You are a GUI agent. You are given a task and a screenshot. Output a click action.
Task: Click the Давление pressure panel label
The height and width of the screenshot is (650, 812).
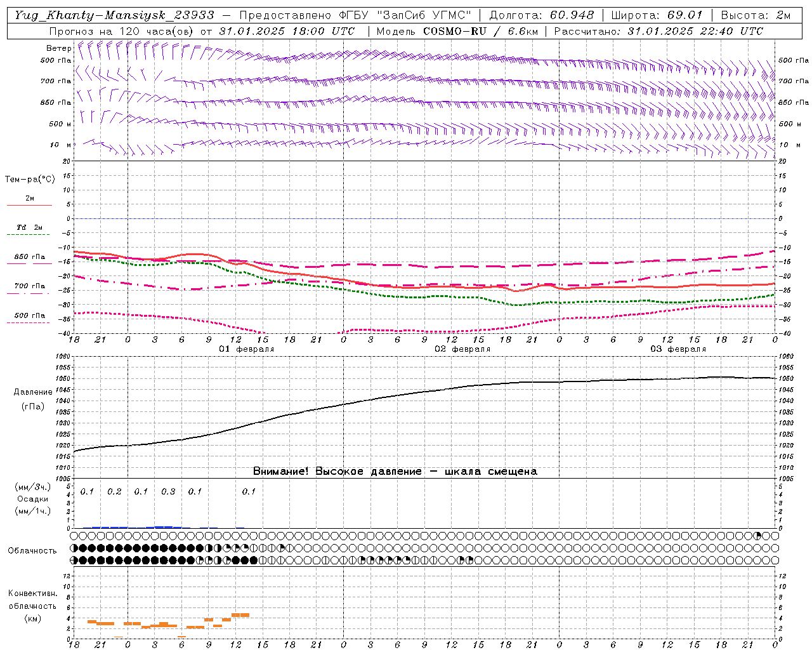(x=33, y=392)
